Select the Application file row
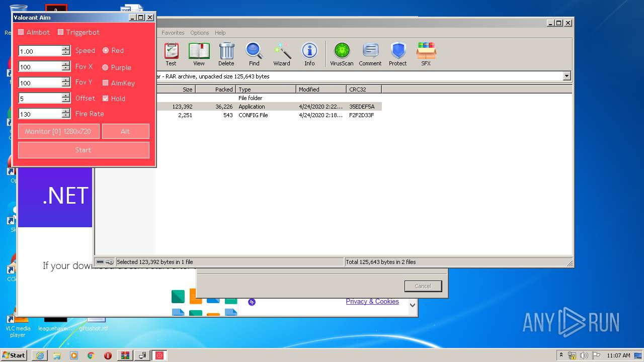Screen dimensions: 644x362 268,107
